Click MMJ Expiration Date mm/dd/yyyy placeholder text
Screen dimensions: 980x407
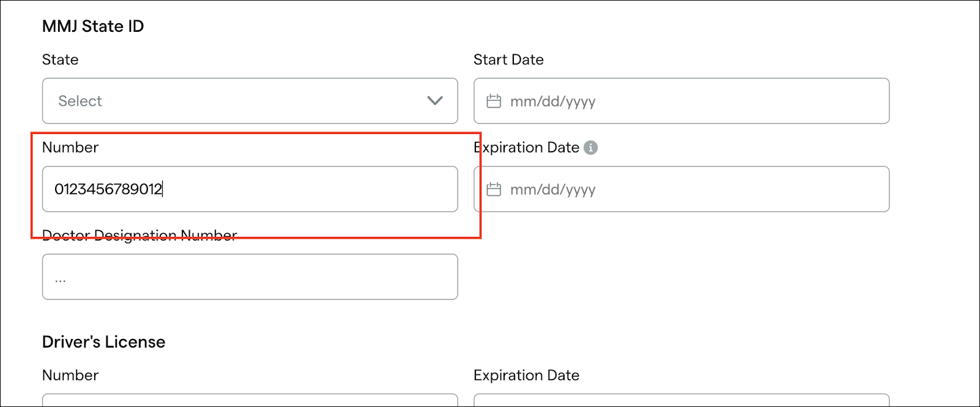[x=552, y=190]
